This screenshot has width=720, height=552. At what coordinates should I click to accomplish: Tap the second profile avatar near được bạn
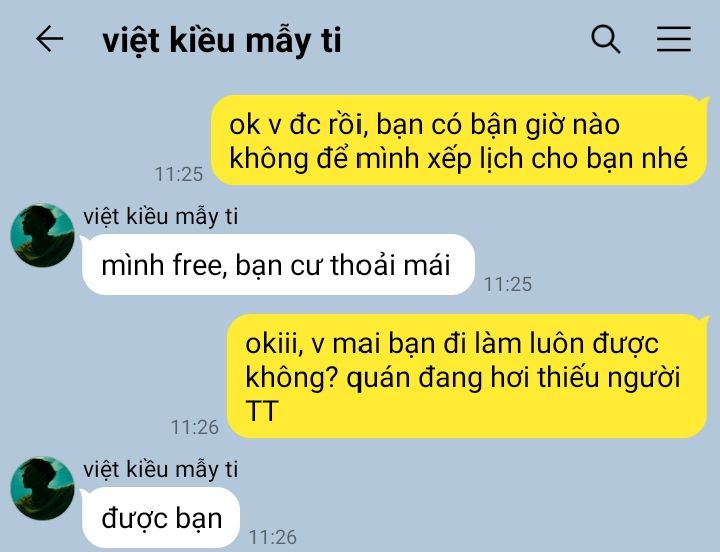42,488
